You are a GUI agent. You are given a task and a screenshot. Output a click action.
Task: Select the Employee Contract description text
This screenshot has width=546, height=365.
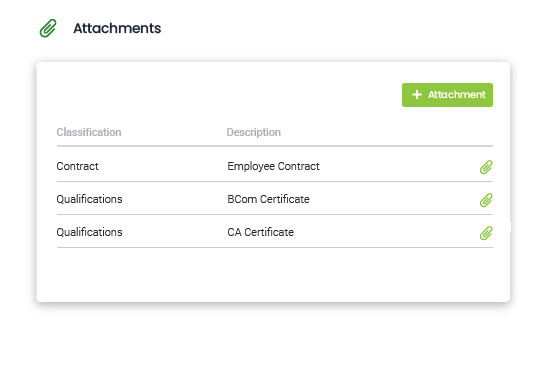273,166
